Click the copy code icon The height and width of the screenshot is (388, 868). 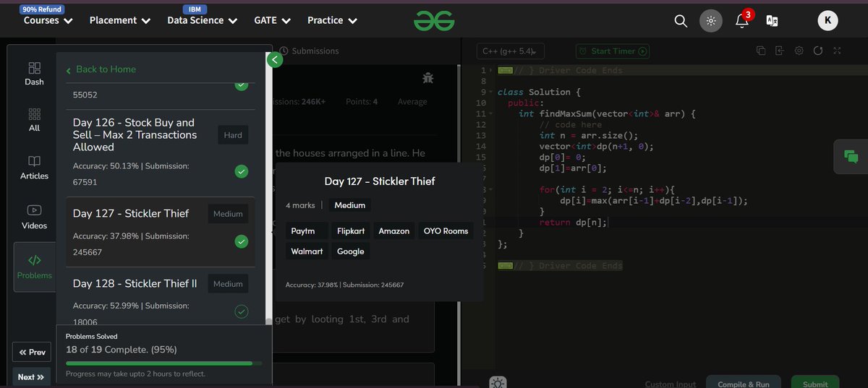[761, 51]
